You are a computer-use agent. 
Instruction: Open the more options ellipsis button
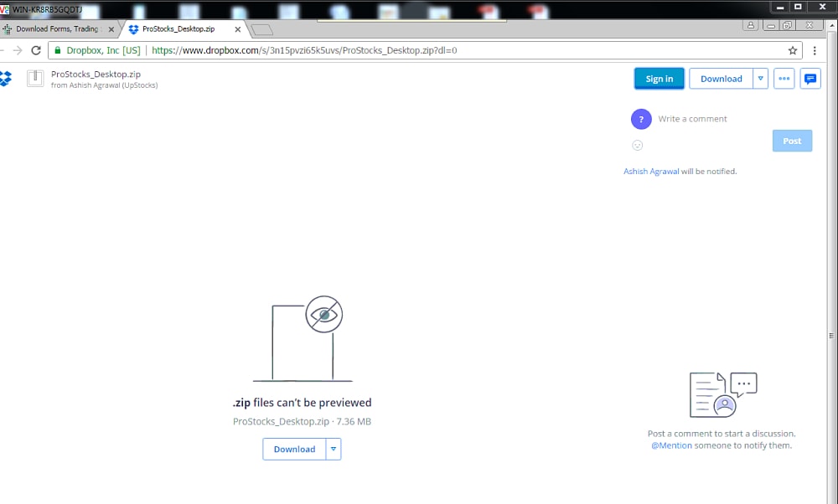click(x=784, y=79)
